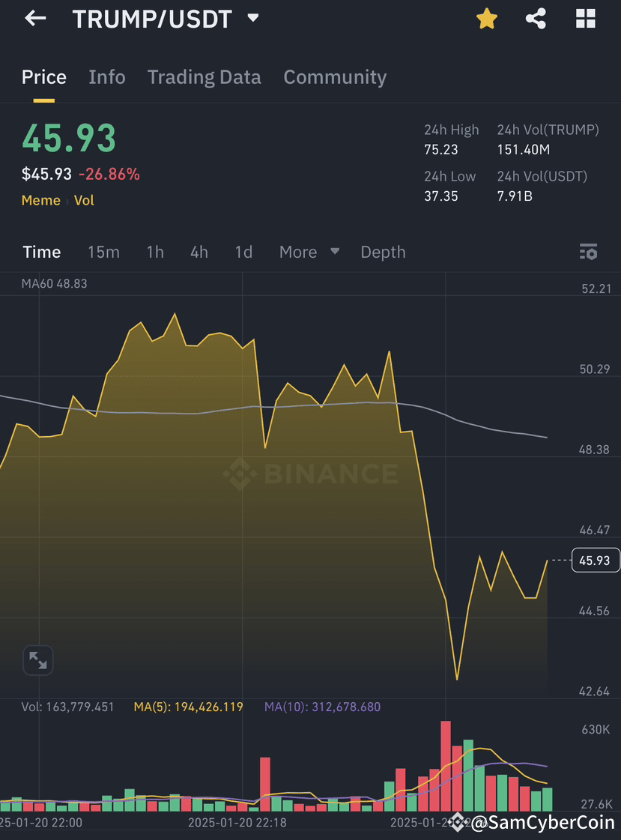Click the 24h Vol(TRUMP) value 151.40M

tap(523, 149)
